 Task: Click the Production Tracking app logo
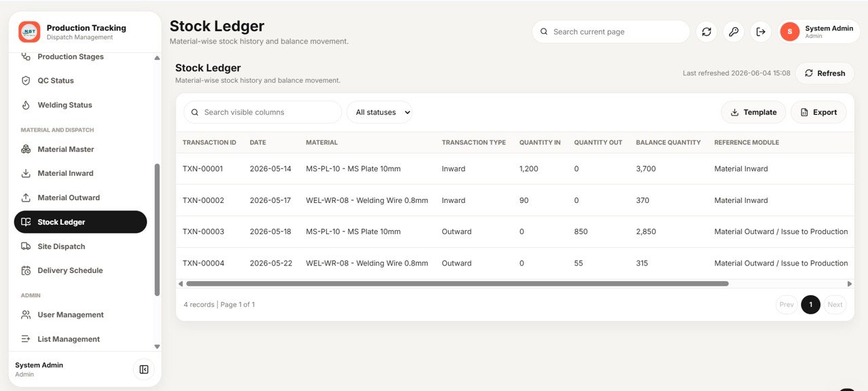[29, 32]
